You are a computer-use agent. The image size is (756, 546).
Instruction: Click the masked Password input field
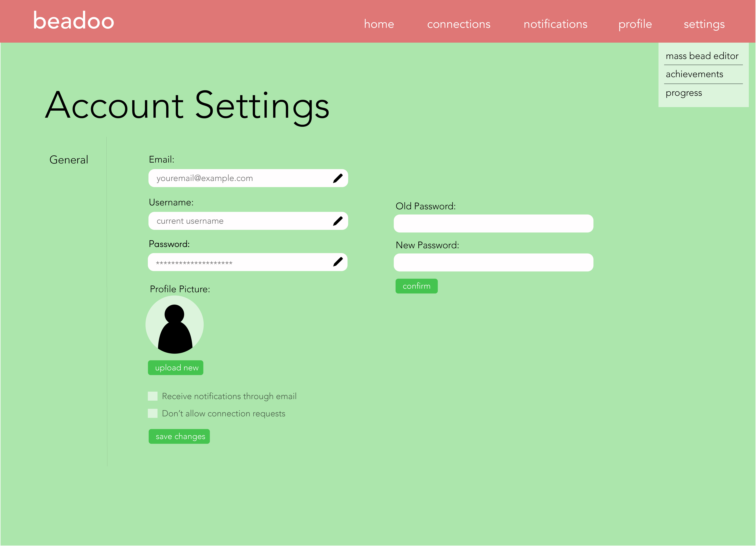248,262
